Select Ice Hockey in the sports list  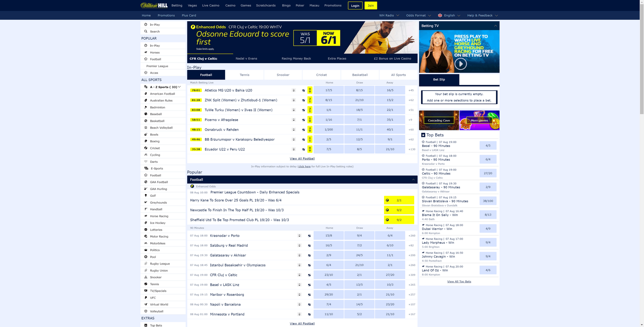[x=163, y=223]
